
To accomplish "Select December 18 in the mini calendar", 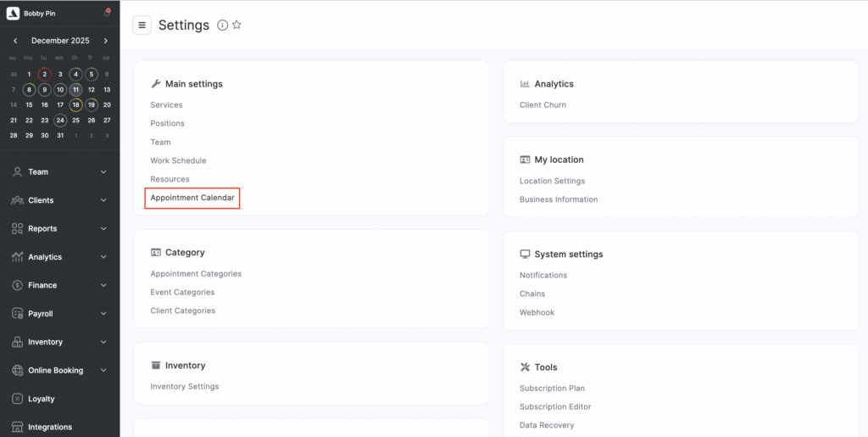I will pos(75,105).
